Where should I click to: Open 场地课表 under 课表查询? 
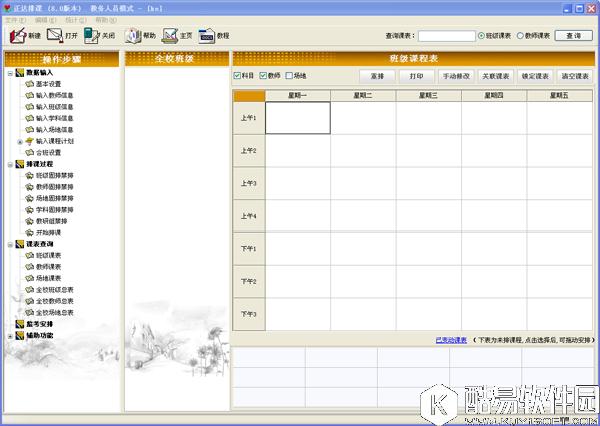(x=48, y=279)
